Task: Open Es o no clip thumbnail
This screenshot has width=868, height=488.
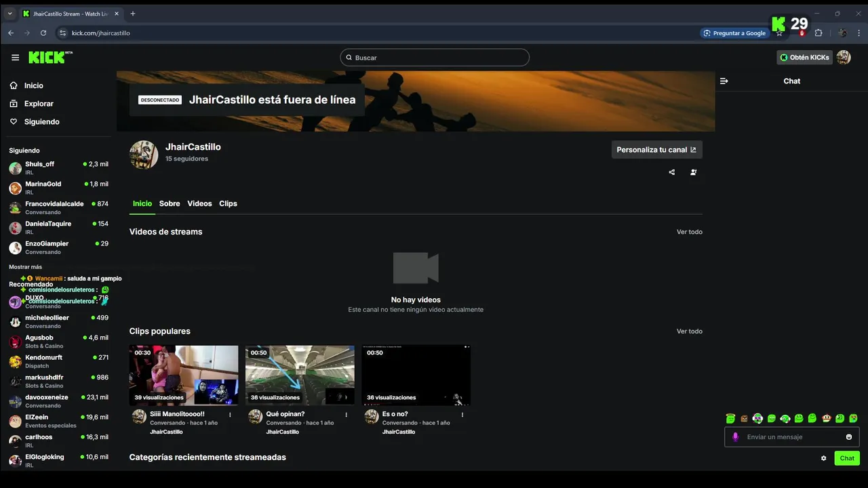Action: point(416,375)
